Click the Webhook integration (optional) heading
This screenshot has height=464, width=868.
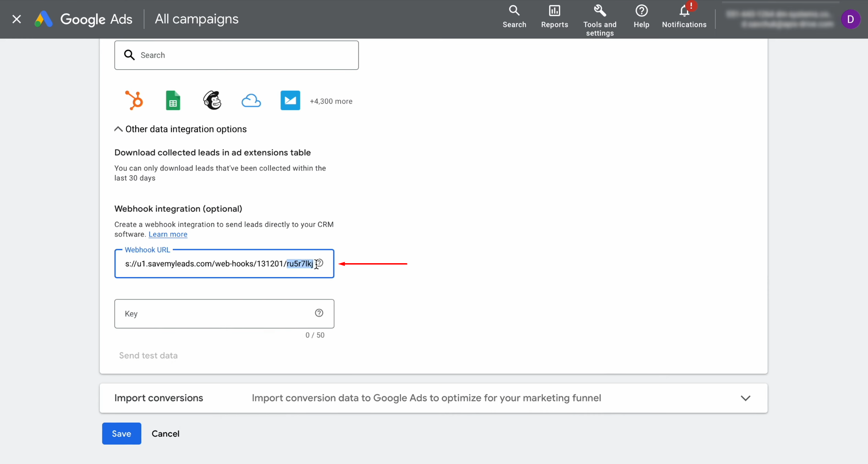178,209
